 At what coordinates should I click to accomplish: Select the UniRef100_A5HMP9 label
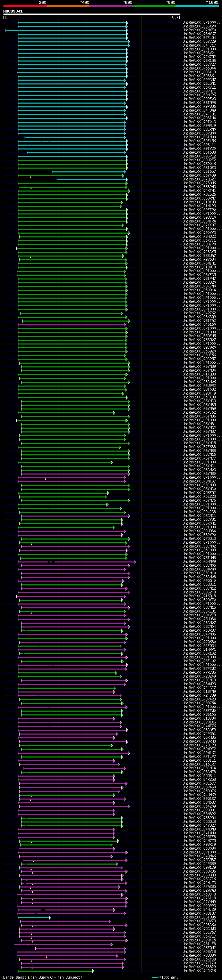[199, 561]
